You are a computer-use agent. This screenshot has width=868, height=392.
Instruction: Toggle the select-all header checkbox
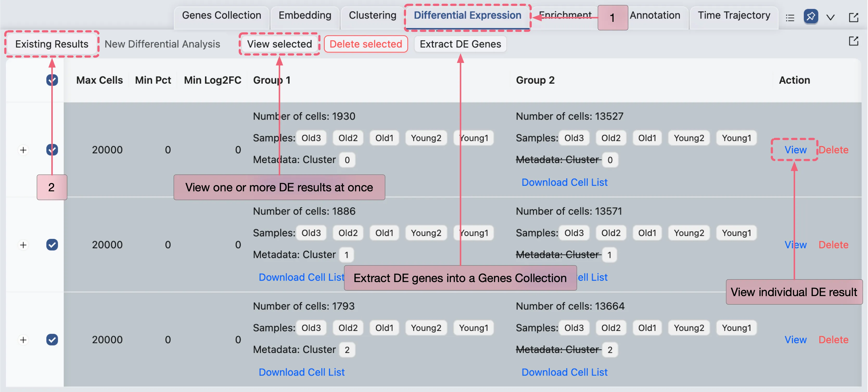[x=52, y=80]
